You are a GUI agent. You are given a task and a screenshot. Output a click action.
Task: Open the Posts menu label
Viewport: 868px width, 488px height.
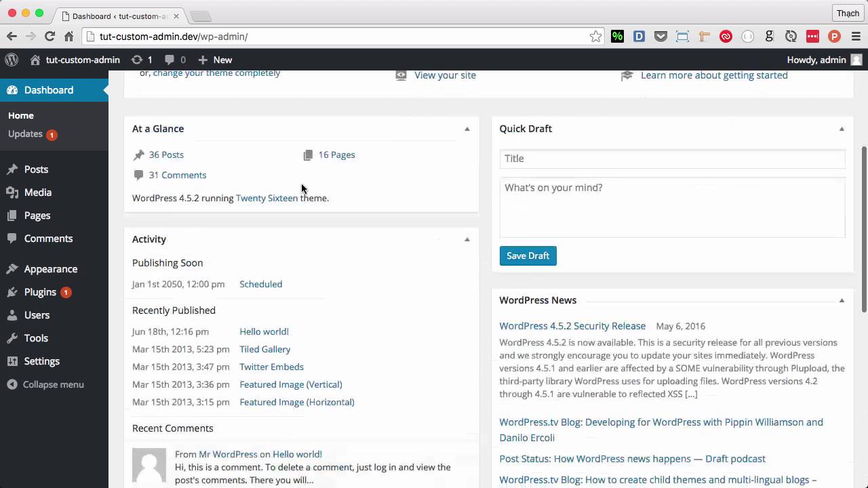pos(36,169)
